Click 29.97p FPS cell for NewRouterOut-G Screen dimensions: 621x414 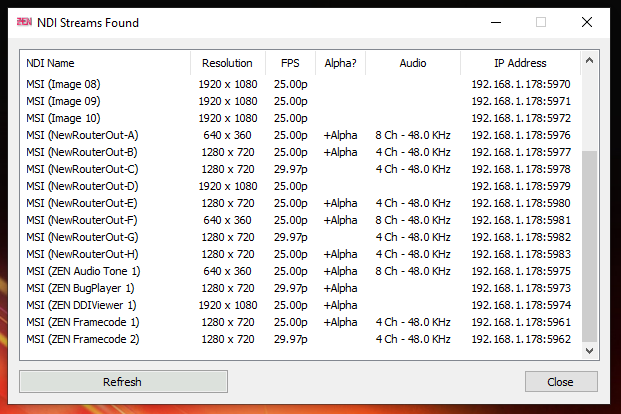click(290, 237)
